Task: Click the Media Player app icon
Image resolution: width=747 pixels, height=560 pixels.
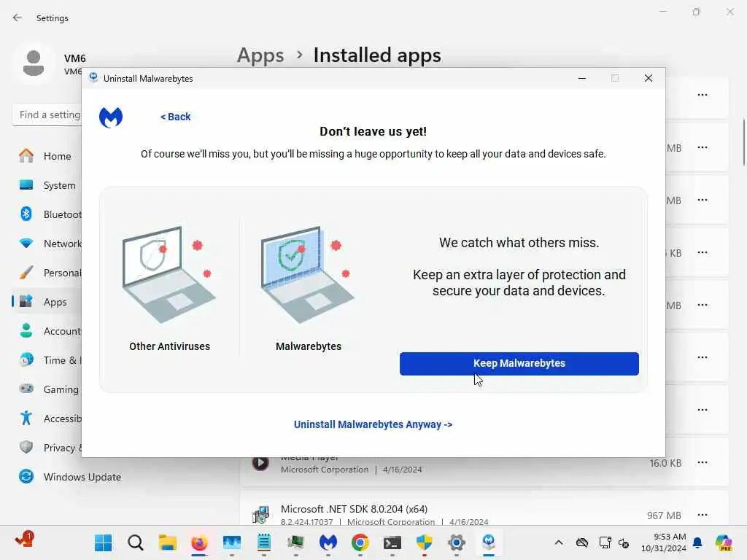Action: pos(260,462)
